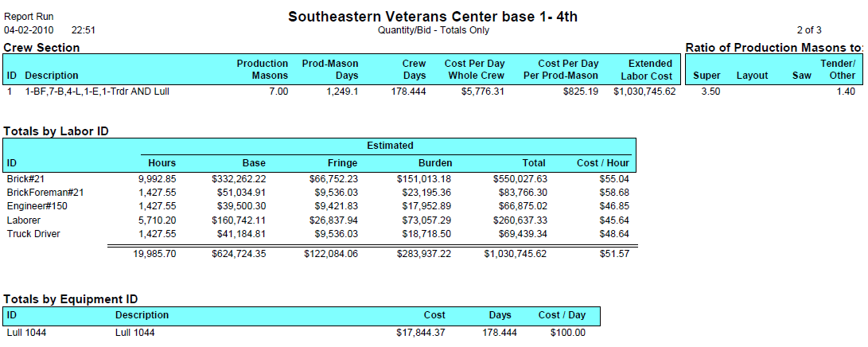Screen dimensions: 868x347
Task: Click the Production Masons column header
Action: point(263,69)
